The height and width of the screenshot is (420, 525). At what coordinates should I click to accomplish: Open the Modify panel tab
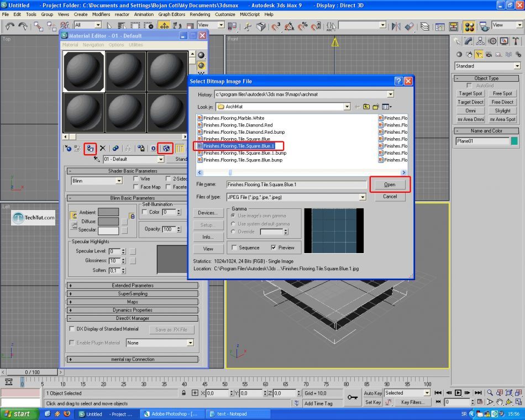[469, 41]
